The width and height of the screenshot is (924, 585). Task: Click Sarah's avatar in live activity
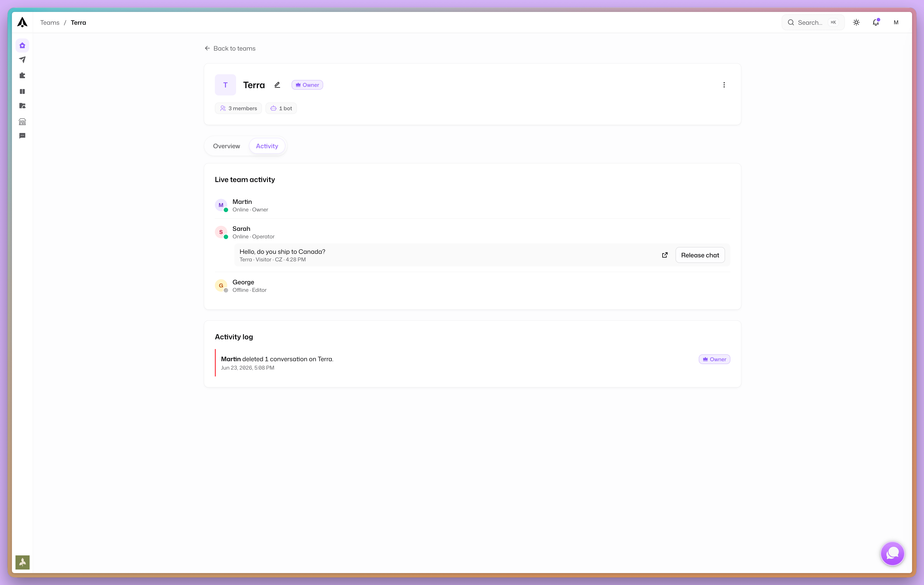click(x=221, y=232)
